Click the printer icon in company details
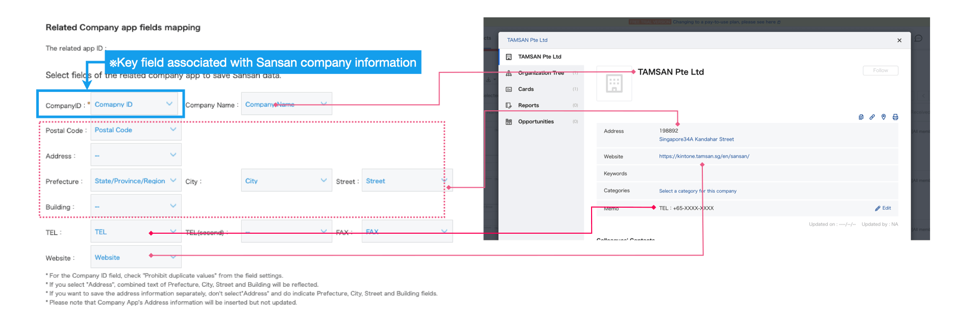Screen dimensions: 980x323 (895, 117)
